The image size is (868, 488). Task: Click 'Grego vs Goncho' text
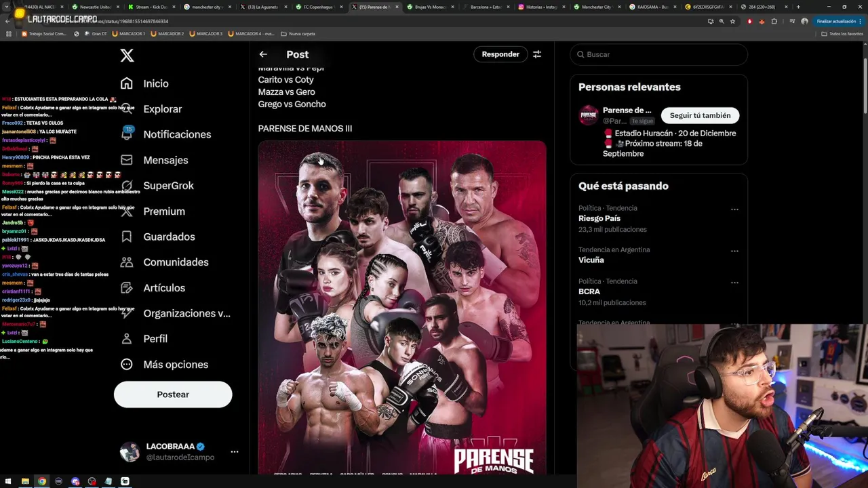pos(292,104)
